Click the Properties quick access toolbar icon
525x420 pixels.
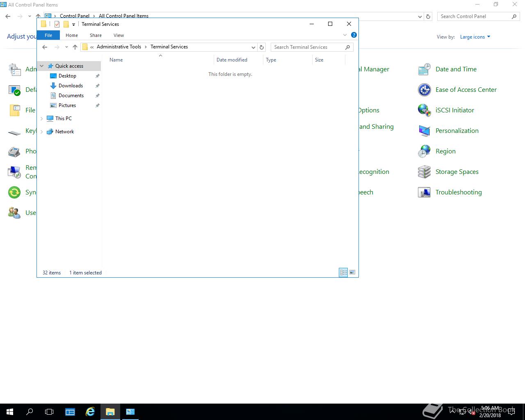click(x=57, y=24)
